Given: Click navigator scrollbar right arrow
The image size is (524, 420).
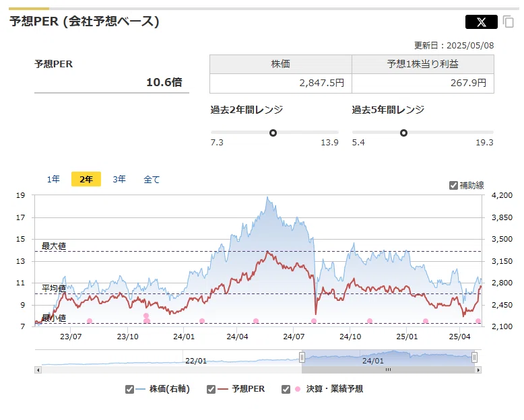Looking at the screenshot, I should point(478,370).
